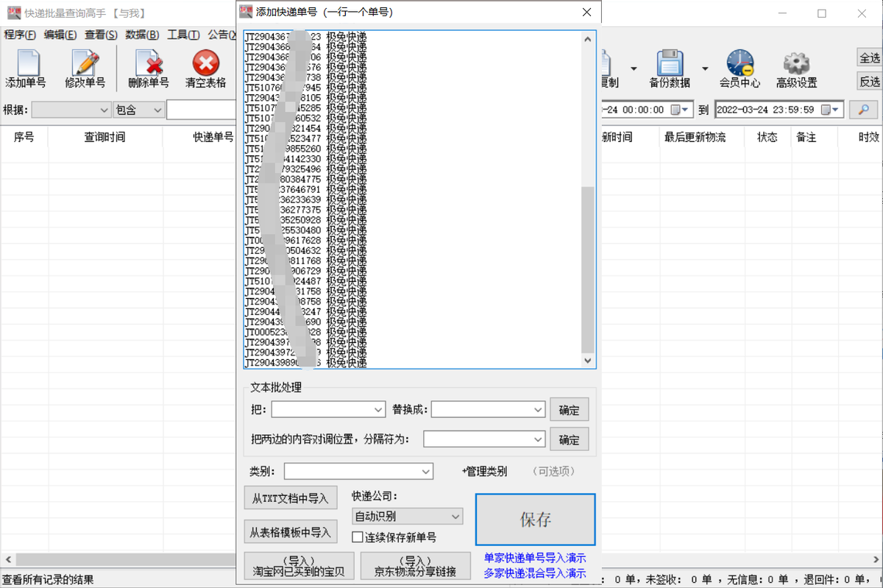Click 从TXT文档中导入 button
The height and width of the screenshot is (588, 883).
pos(290,497)
